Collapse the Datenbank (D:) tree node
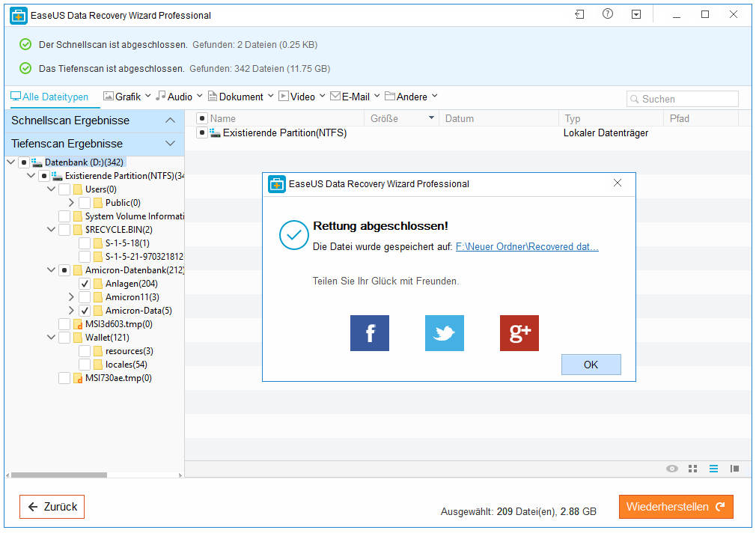The width and height of the screenshot is (756, 533). pyautogui.click(x=10, y=162)
